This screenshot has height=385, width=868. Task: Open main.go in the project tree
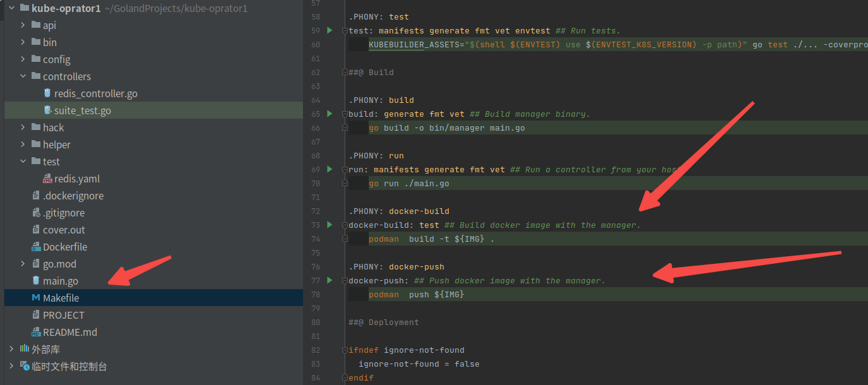pos(61,281)
